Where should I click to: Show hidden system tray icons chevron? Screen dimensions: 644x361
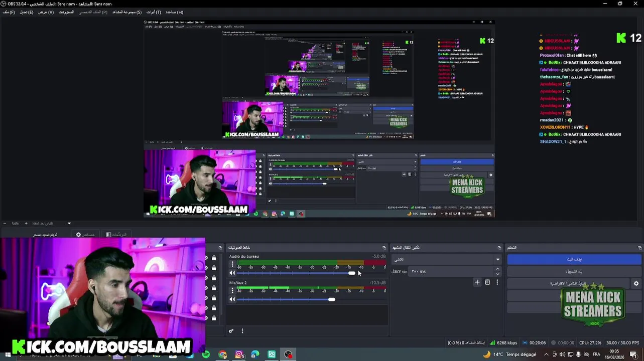[x=546, y=354]
